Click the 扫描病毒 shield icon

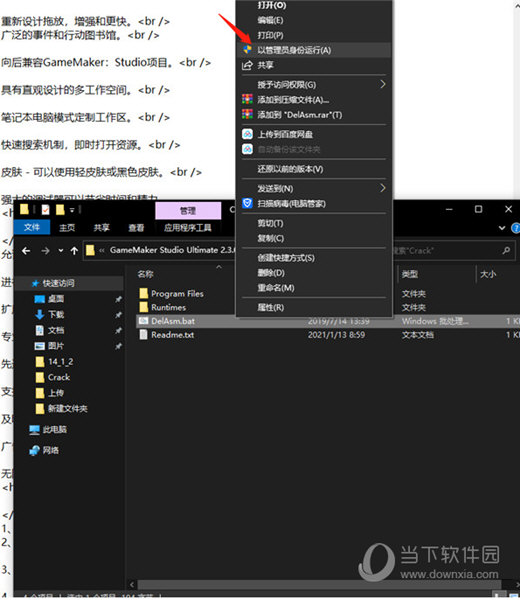point(247,203)
